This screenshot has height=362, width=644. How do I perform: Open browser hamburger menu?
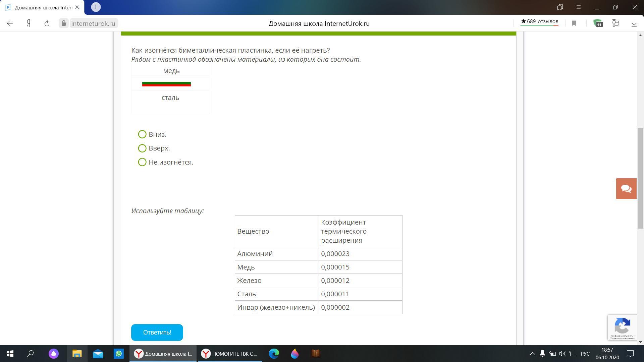point(579,7)
